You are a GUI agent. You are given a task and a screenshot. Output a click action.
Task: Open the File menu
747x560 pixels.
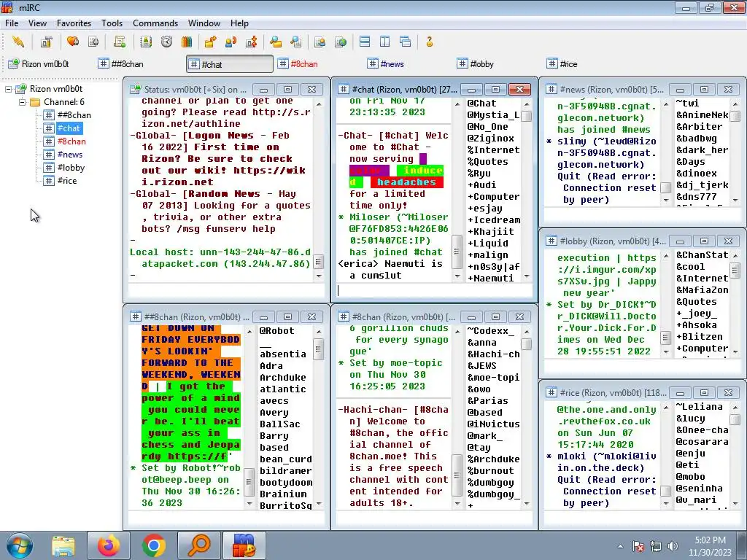12,23
